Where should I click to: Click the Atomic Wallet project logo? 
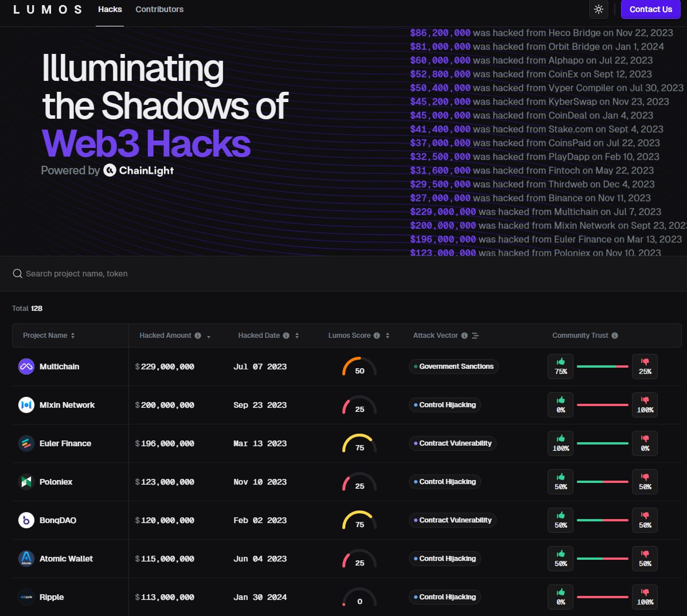(26, 559)
